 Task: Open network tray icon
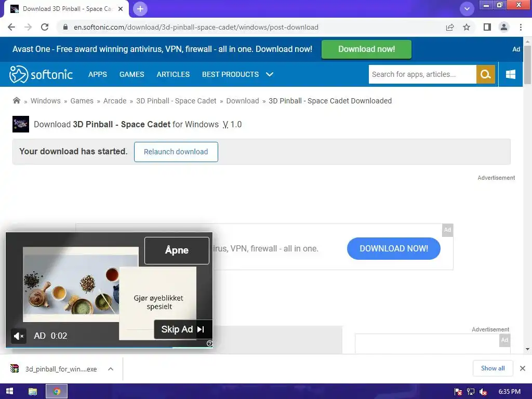[471, 392]
